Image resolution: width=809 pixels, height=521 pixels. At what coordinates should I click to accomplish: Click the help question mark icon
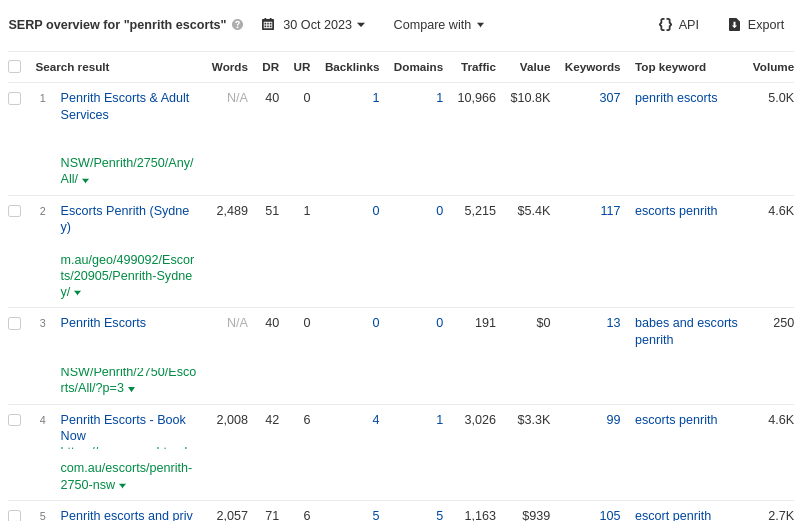[237, 25]
